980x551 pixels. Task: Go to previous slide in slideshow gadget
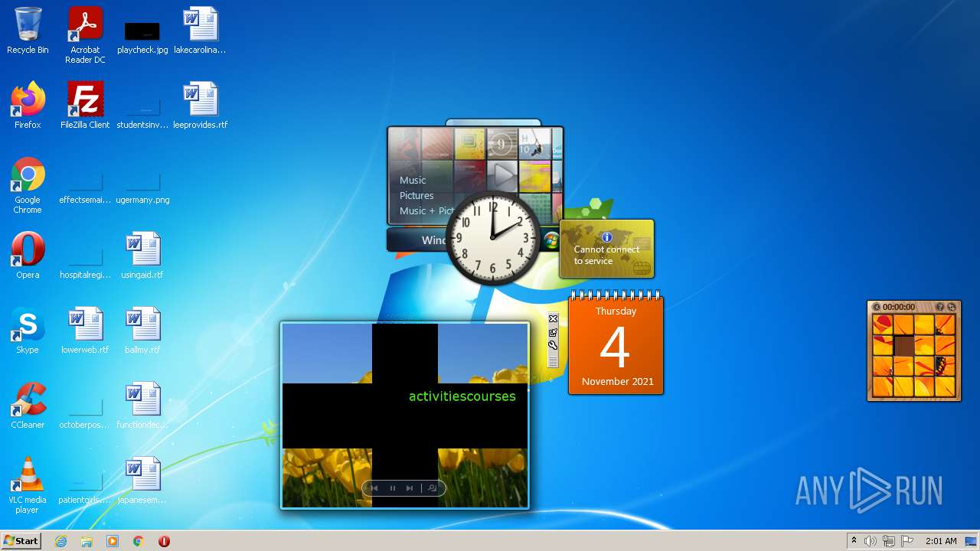click(374, 488)
